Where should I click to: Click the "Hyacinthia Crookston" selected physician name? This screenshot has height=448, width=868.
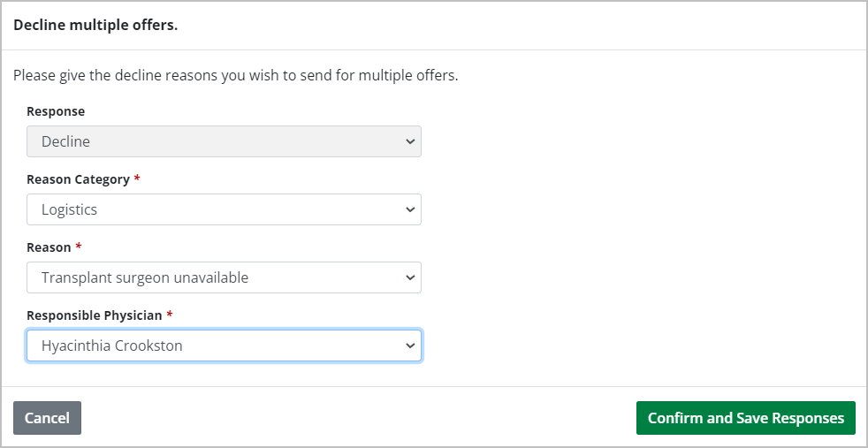(112, 345)
